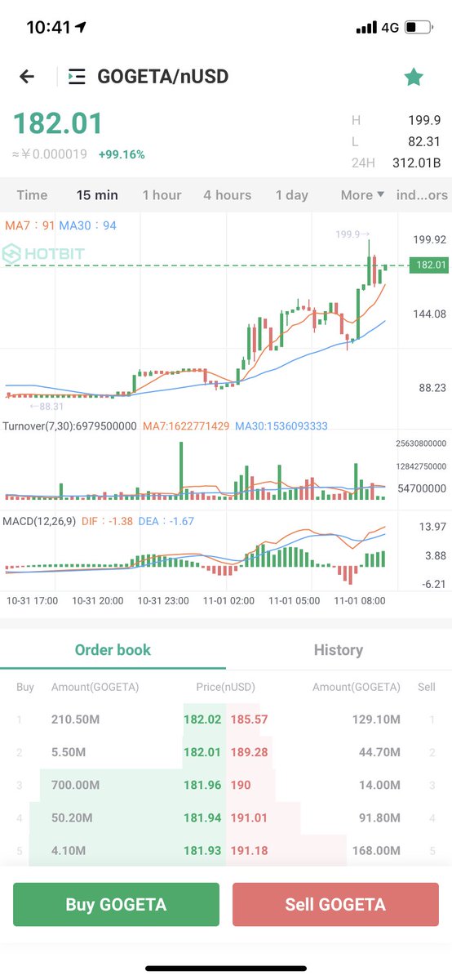The image size is (452, 980).
Task: Open the pair list menu icon
Action: [77, 77]
